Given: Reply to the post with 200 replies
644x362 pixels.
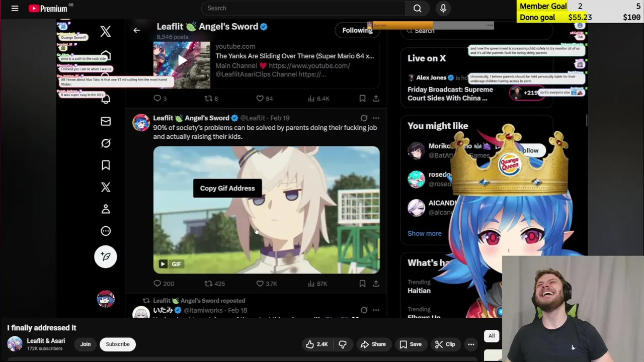Looking at the screenshot, I should tap(164, 284).
